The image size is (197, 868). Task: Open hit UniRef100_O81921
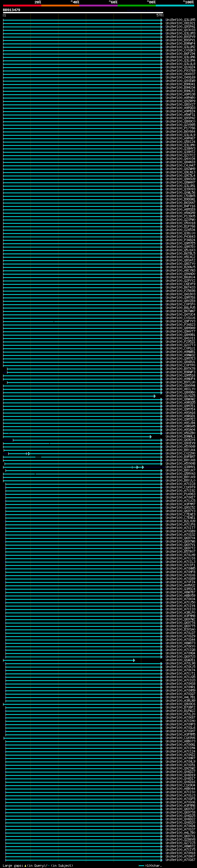pyautogui.click(x=180, y=23)
